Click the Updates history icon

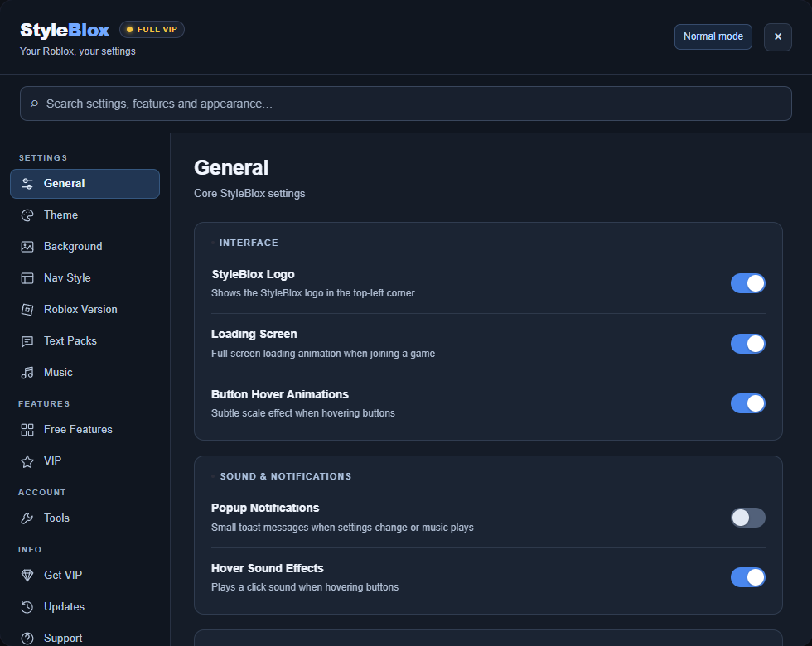(27, 606)
